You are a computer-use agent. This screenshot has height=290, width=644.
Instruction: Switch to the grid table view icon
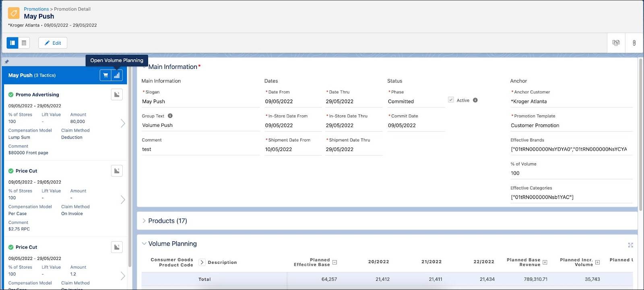pos(24,43)
